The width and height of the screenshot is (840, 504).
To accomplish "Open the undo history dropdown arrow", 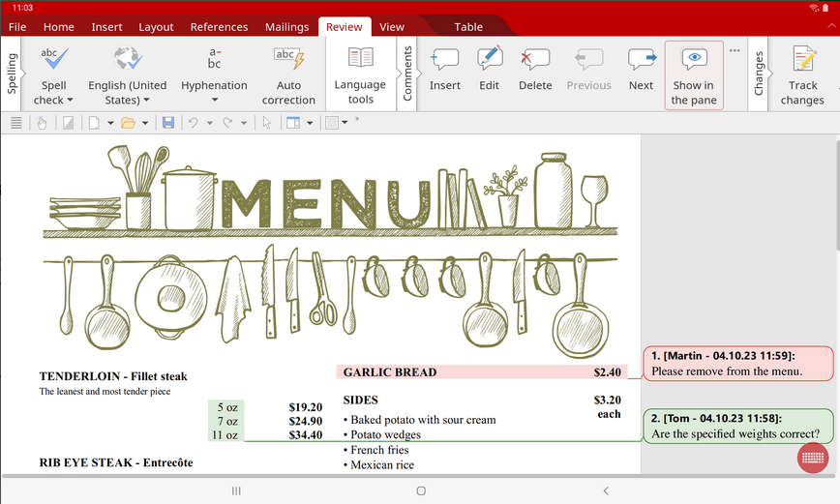I will click(x=209, y=123).
